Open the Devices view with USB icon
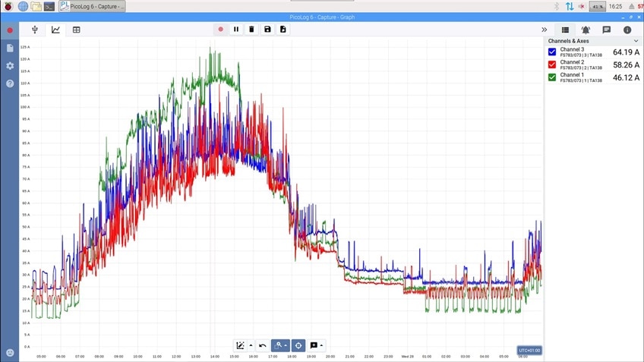This screenshot has height=362, width=644. click(35, 30)
